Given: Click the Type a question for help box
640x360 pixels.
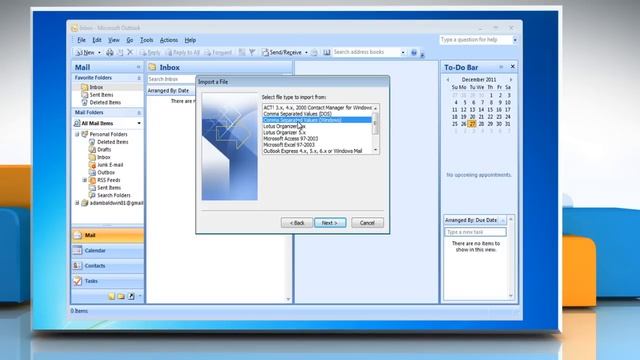Looking at the screenshot, I should pyautogui.click(x=476, y=40).
